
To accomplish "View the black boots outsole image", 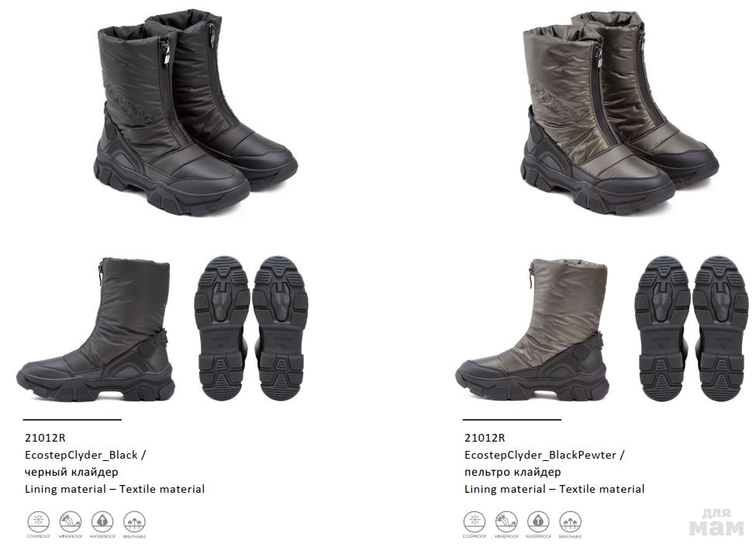I will pos(250,329).
